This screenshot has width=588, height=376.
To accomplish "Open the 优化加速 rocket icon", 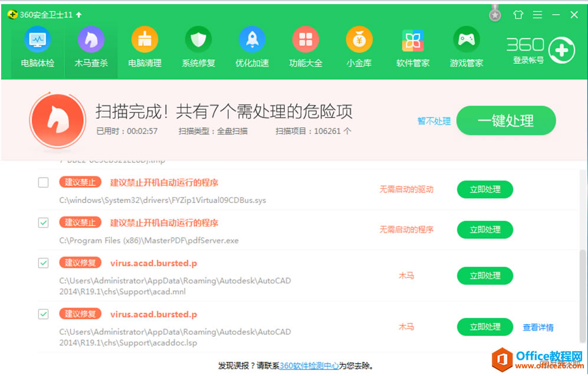I will click(x=252, y=40).
